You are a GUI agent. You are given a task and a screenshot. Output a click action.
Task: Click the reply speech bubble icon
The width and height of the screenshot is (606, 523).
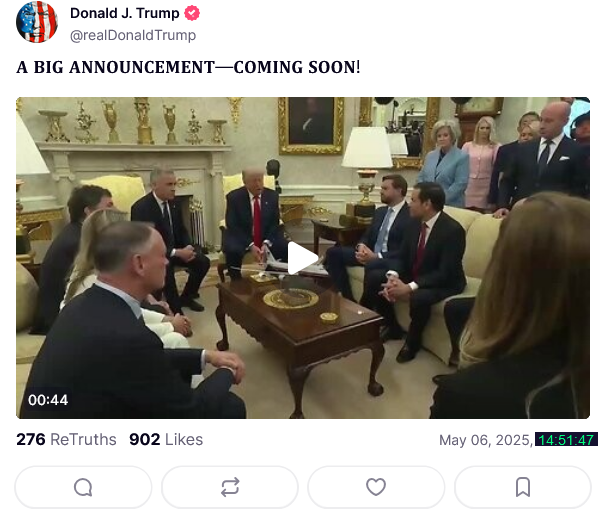tap(83, 487)
